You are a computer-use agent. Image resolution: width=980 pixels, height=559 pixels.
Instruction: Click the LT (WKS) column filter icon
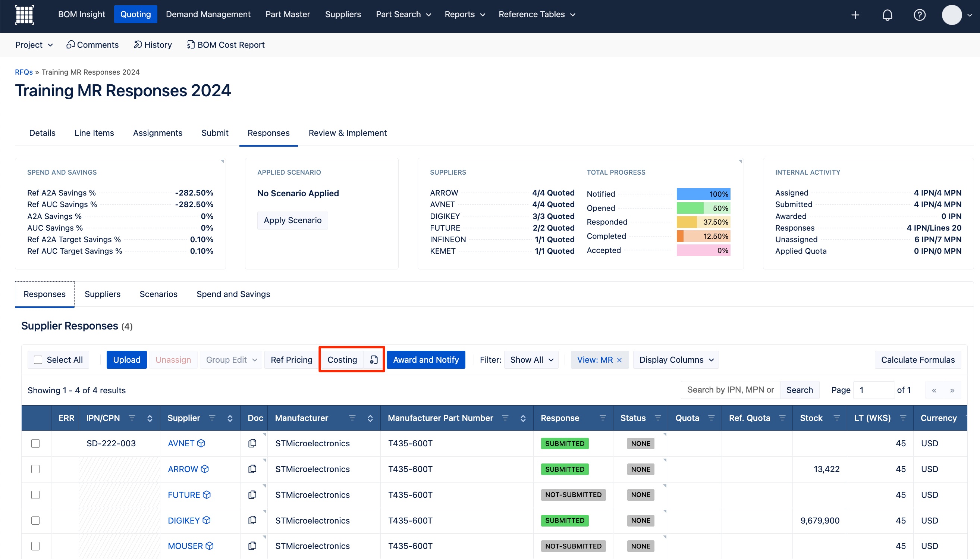[x=903, y=418]
